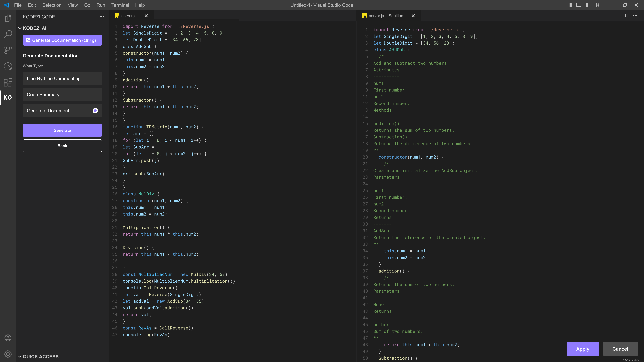644x362 pixels.
Task: Choose Code Summary option
Action: coord(62,95)
